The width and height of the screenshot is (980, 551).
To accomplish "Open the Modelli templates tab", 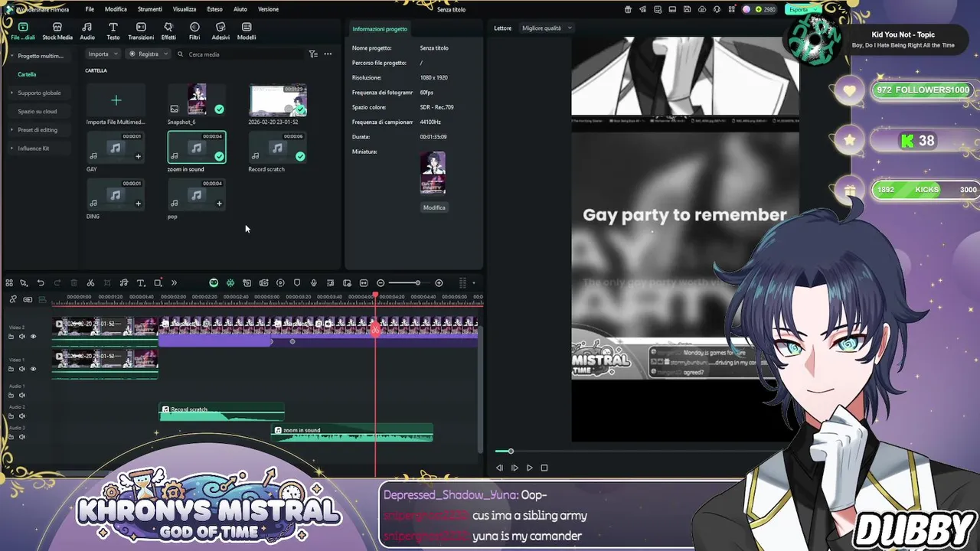I will click(247, 31).
